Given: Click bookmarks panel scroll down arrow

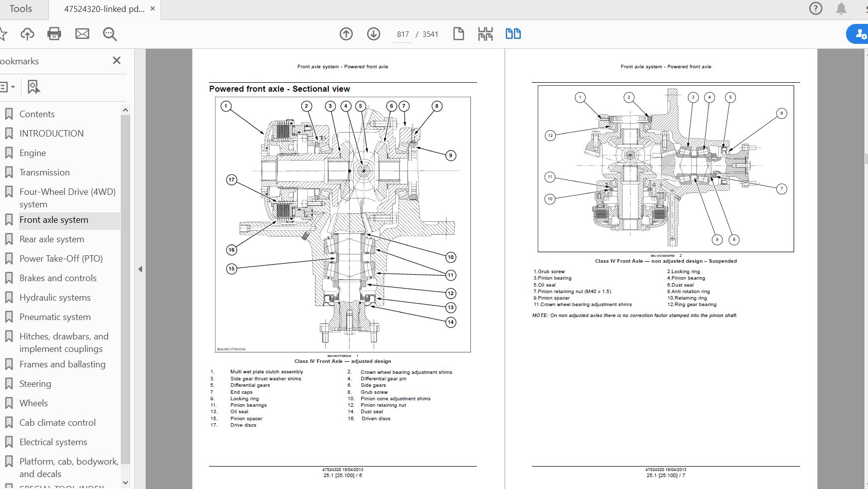Looking at the screenshot, I should (125, 483).
